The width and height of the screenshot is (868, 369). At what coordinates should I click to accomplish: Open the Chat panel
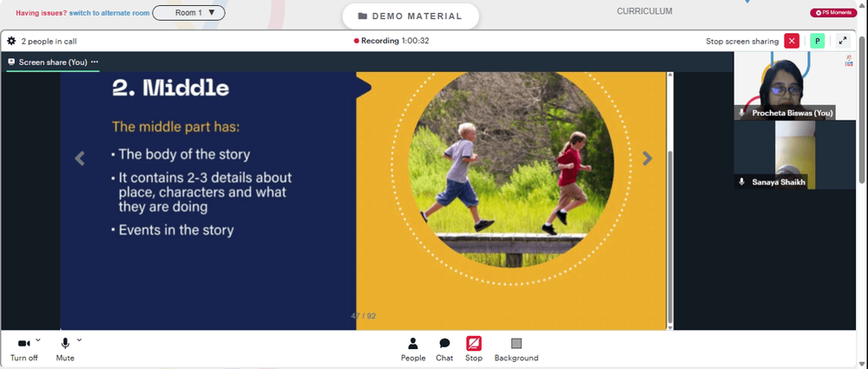pyautogui.click(x=444, y=350)
